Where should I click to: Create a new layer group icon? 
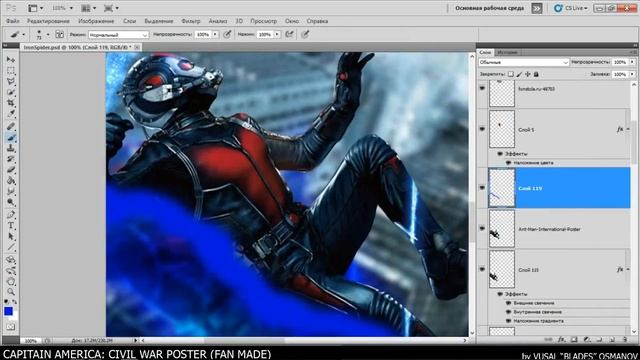click(600, 340)
